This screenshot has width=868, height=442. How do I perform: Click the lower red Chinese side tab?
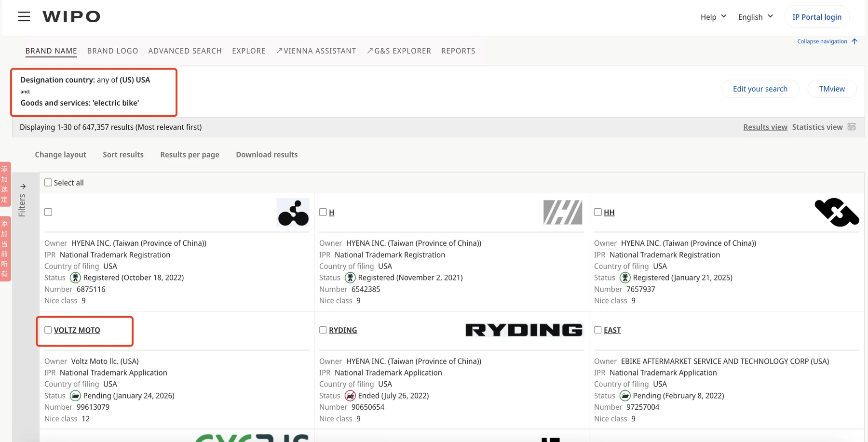pyautogui.click(x=5, y=249)
